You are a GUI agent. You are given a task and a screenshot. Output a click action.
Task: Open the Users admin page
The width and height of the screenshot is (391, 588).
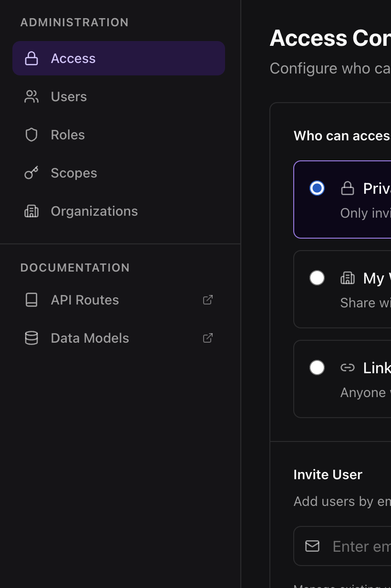point(69,96)
